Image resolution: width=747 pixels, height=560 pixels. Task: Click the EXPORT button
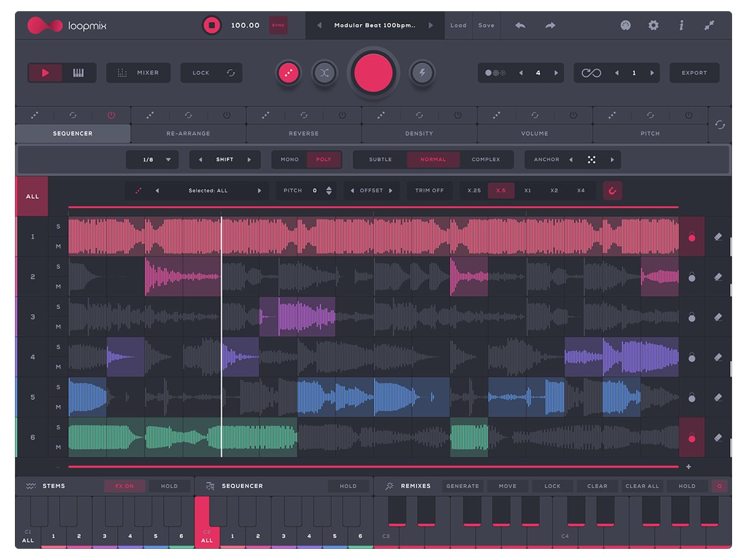tap(694, 73)
